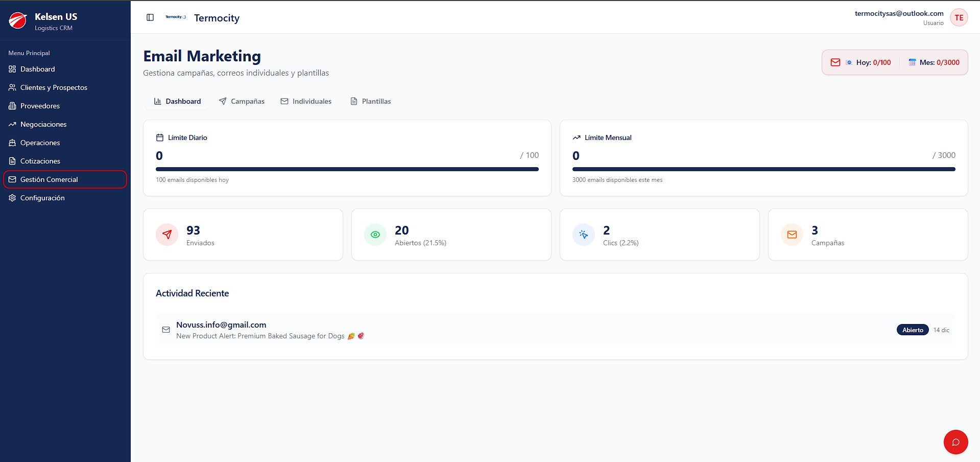Switch to the Campañas tab
This screenshot has height=462, width=980.
tap(242, 101)
